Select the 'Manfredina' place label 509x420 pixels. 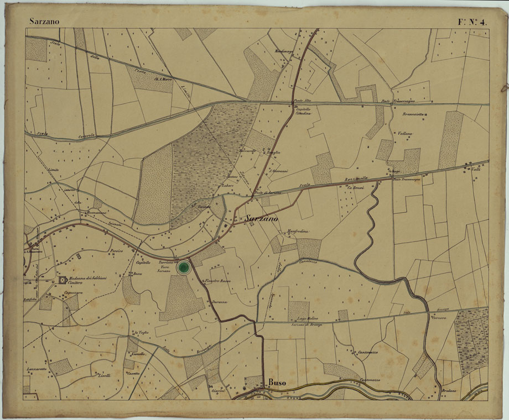coord(297,232)
